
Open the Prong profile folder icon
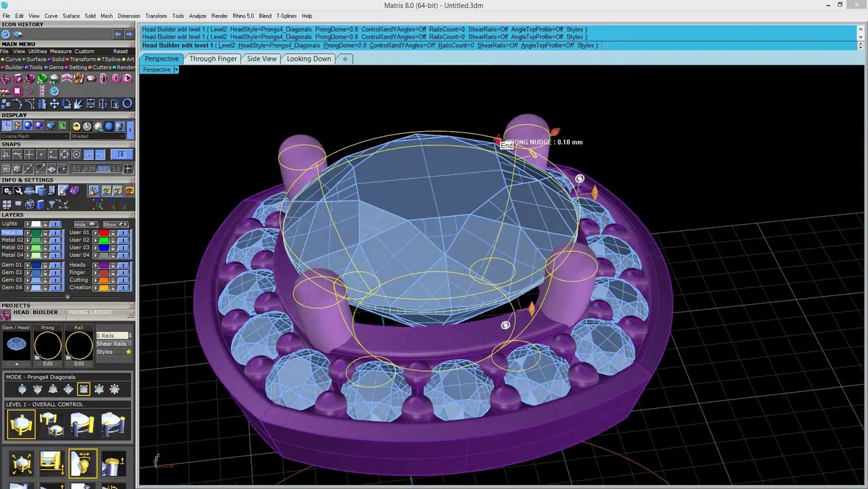click(x=37, y=357)
